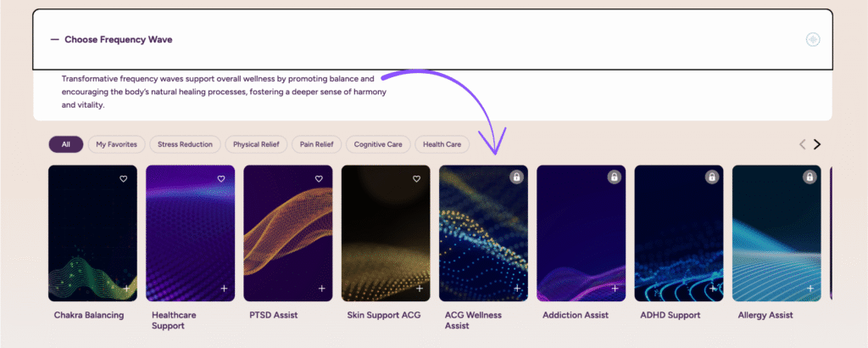Switch to My Favorites filter
Viewport: 868px width, 348px height.
tap(116, 144)
